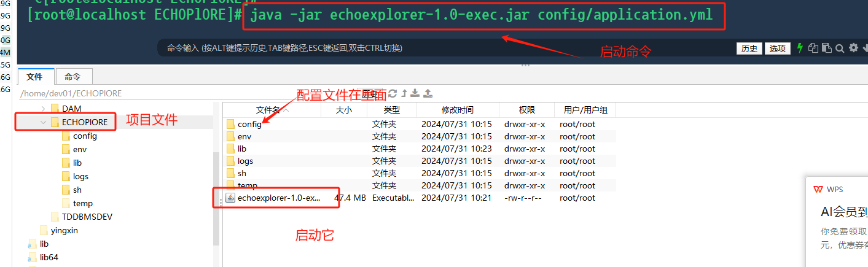
Task: Sort by 修改时间 column header
Action: 458,110
